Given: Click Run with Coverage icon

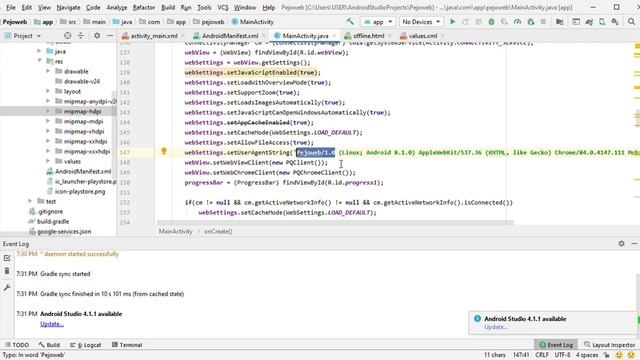Looking at the screenshot, I should 504,22.
